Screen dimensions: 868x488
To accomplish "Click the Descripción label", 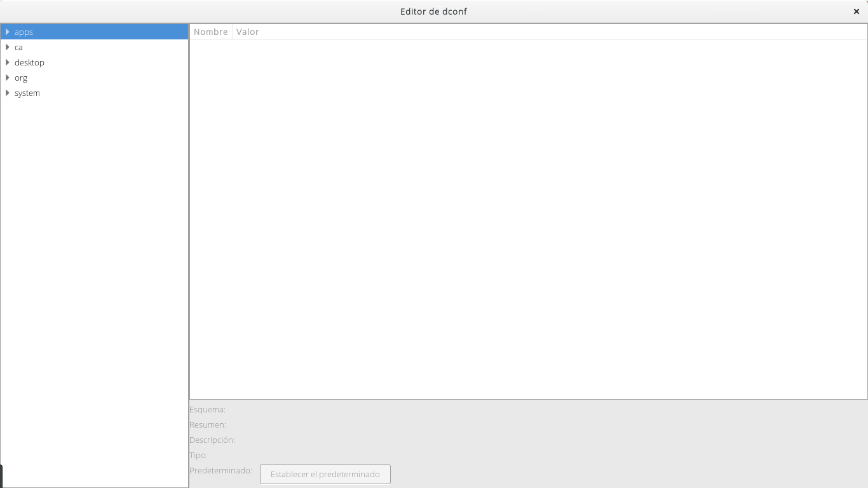I will pos(212,440).
